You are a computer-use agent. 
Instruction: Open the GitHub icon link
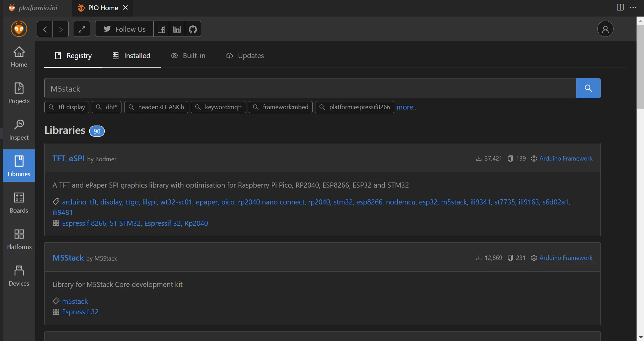click(193, 29)
